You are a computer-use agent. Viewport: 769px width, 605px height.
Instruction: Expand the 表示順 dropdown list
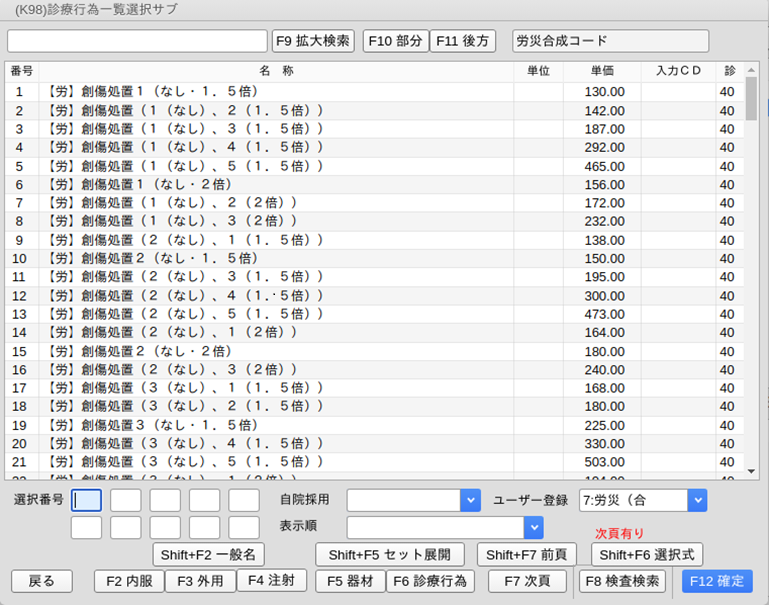coord(534,527)
